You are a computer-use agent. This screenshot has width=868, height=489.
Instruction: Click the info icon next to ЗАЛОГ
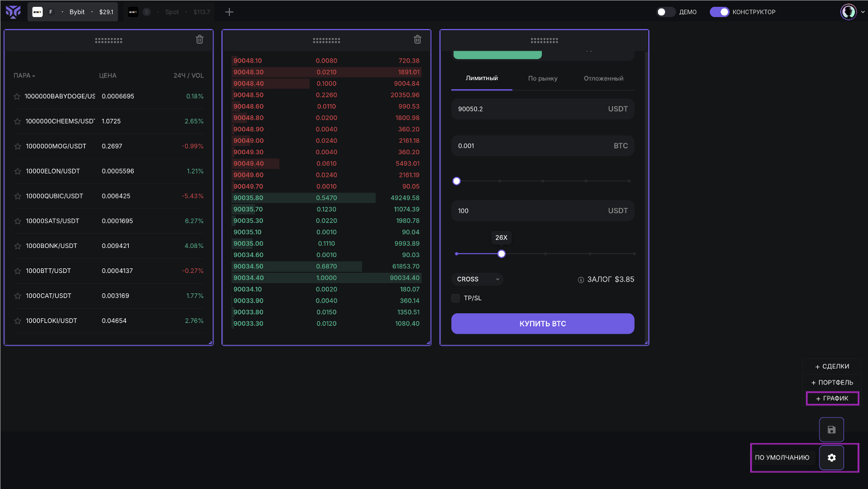[x=581, y=280]
